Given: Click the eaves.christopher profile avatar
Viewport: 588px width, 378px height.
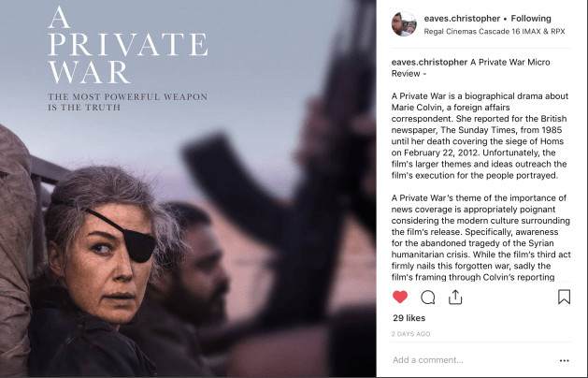Looking at the screenshot, I should (404, 24).
